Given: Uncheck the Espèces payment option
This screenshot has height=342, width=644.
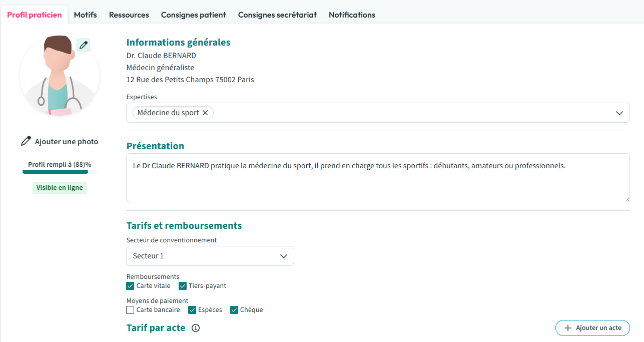Looking at the screenshot, I should tap(192, 310).
